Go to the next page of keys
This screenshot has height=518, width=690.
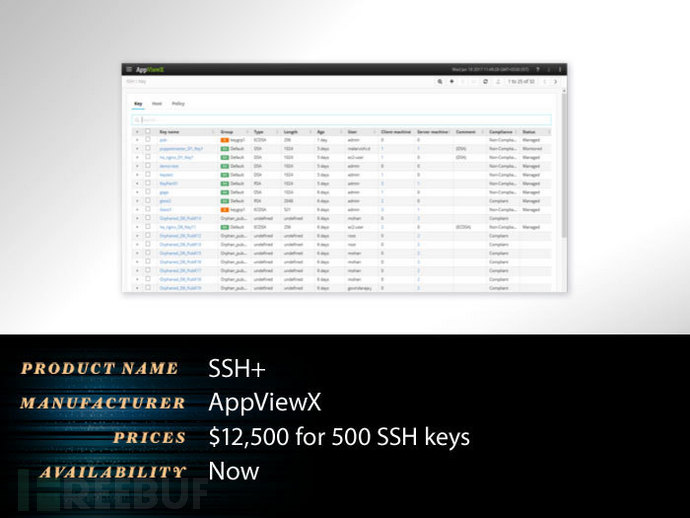(555, 81)
